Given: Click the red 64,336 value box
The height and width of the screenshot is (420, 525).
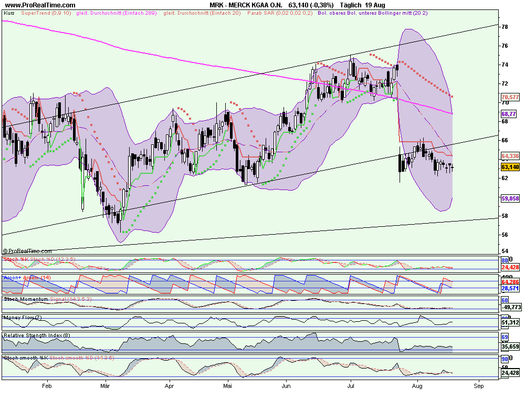Looking at the screenshot, I should coord(510,156).
